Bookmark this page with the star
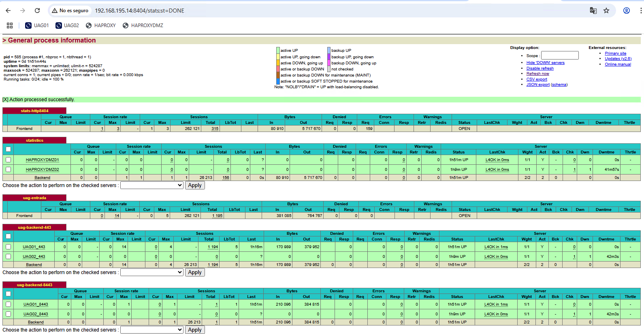The width and height of the screenshot is (644, 334). click(x=606, y=11)
